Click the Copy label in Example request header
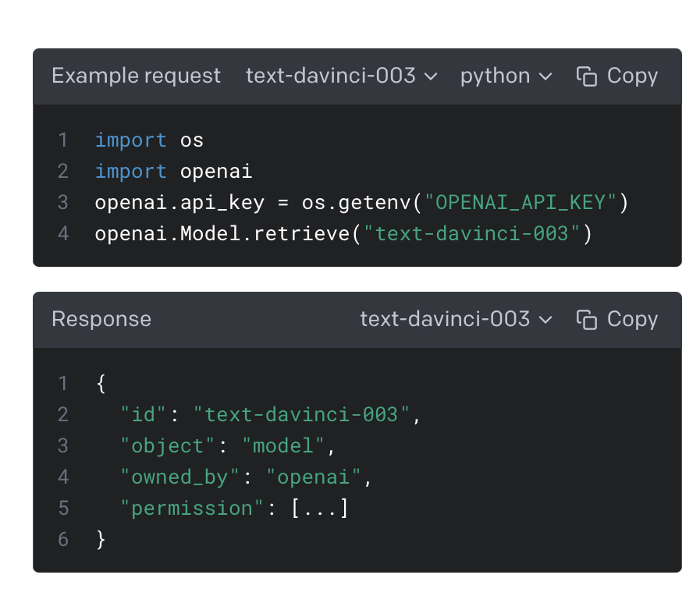The width and height of the screenshot is (700, 603). point(632,76)
